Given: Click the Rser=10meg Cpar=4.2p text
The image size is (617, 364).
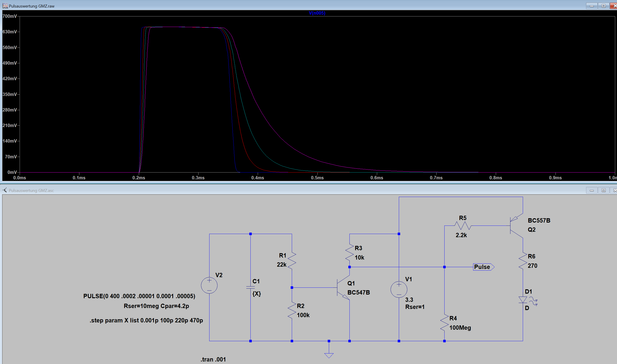Looking at the screenshot, I should pos(156,306).
